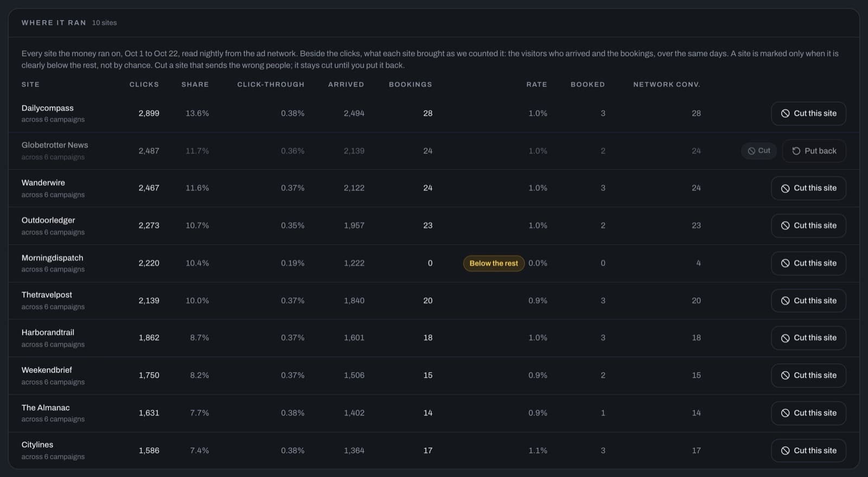
Task: Select the Weekendbrief site name
Action: pyautogui.click(x=47, y=370)
